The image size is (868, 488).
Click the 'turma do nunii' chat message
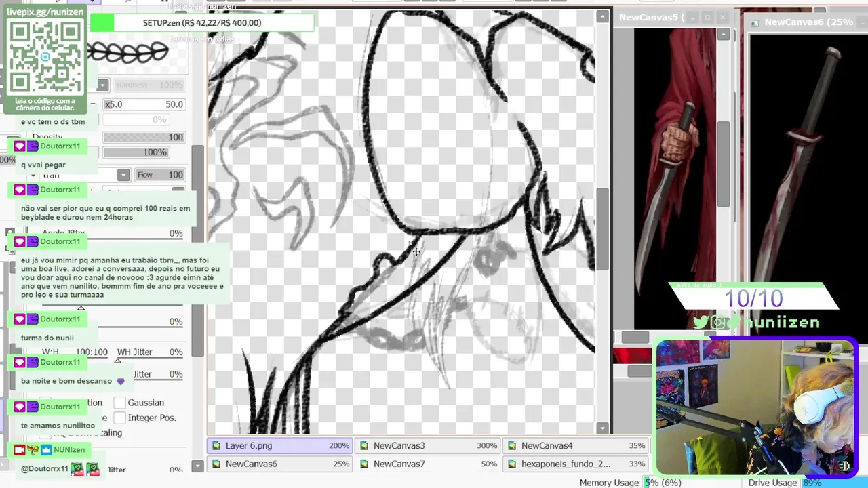tap(47, 338)
